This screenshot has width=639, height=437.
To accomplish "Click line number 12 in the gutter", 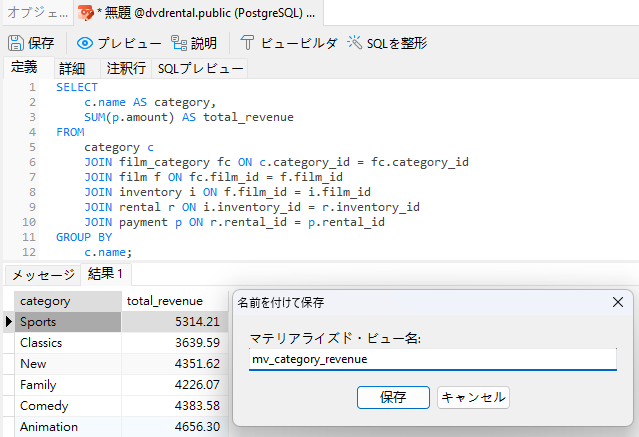I will (29, 252).
